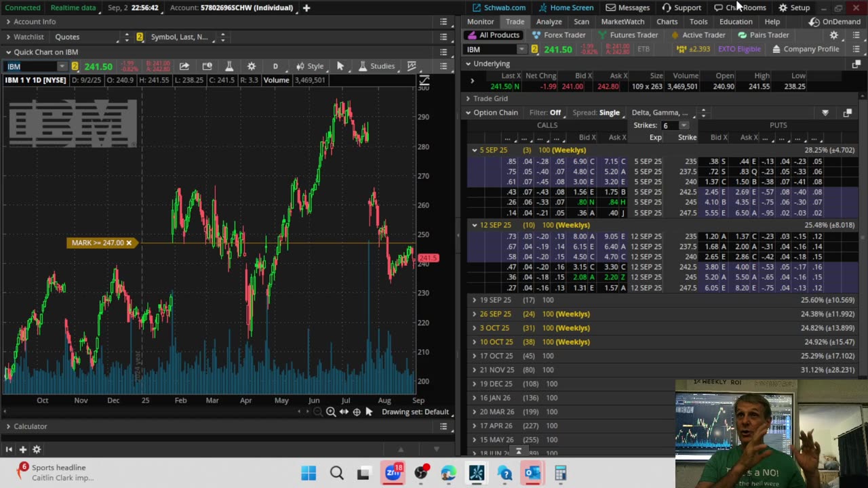Image resolution: width=868 pixels, height=488 pixels.
Task: Expand the Account Info gadget
Action: [8, 22]
